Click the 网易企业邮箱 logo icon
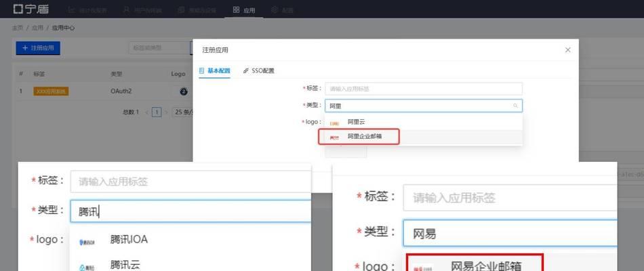The width and height of the screenshot is (644, 271). click(x=422, y=268)
